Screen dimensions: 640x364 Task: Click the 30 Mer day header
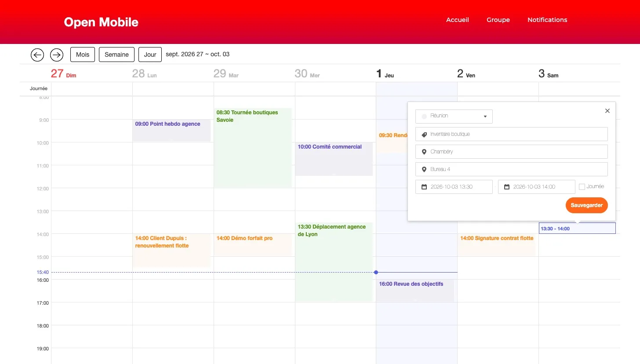pyautogui.click(x=307, y=73)
